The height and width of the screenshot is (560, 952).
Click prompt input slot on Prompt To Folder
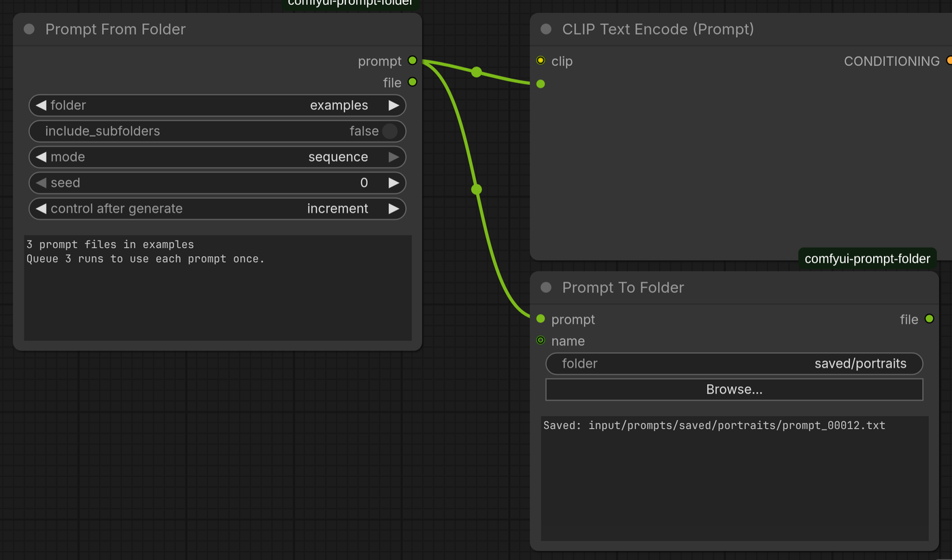tap(541, 319)
